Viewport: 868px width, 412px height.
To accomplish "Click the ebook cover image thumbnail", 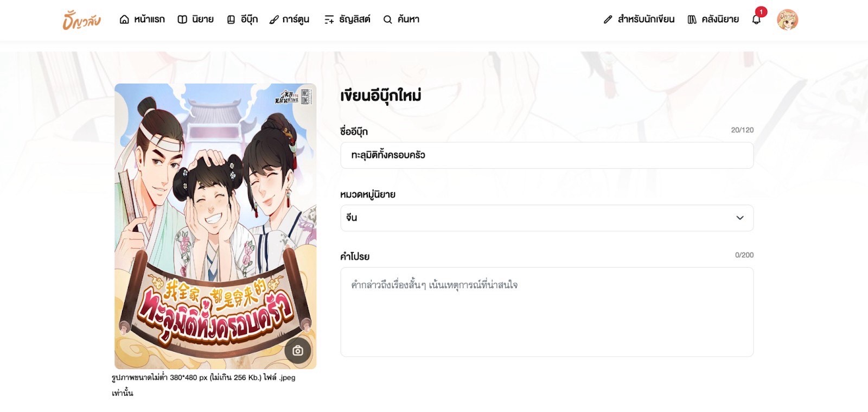I will click(x=215, y=226).
